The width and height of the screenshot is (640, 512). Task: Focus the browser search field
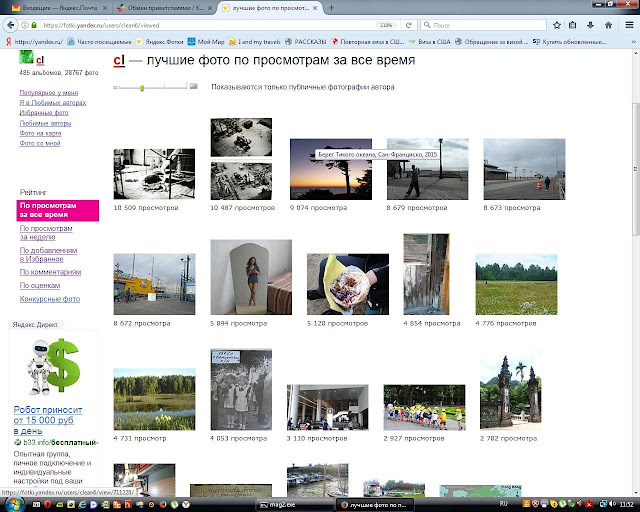tap(484, 25)
